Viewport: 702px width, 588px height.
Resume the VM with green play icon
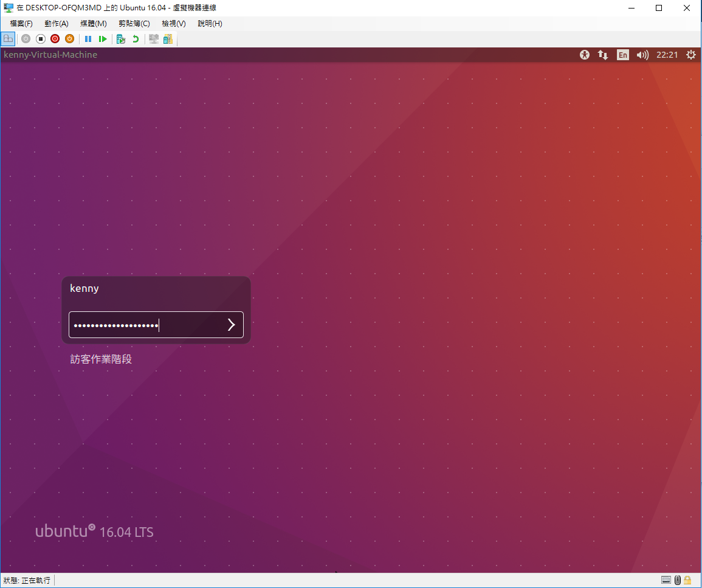[x=103, y=38]
